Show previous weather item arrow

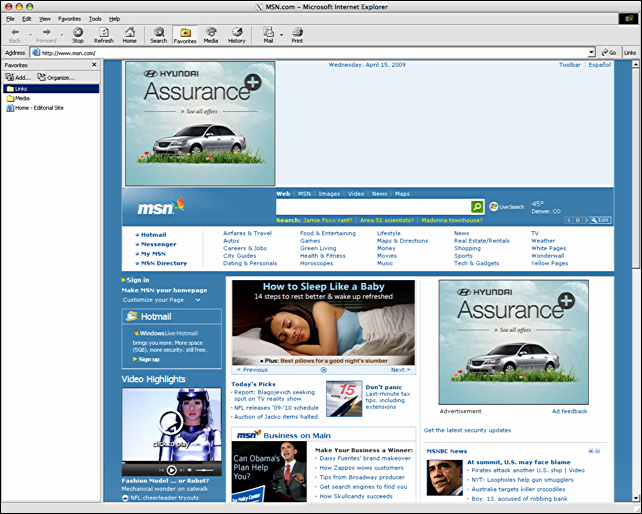pyautogui.click(x=569, y=220)
